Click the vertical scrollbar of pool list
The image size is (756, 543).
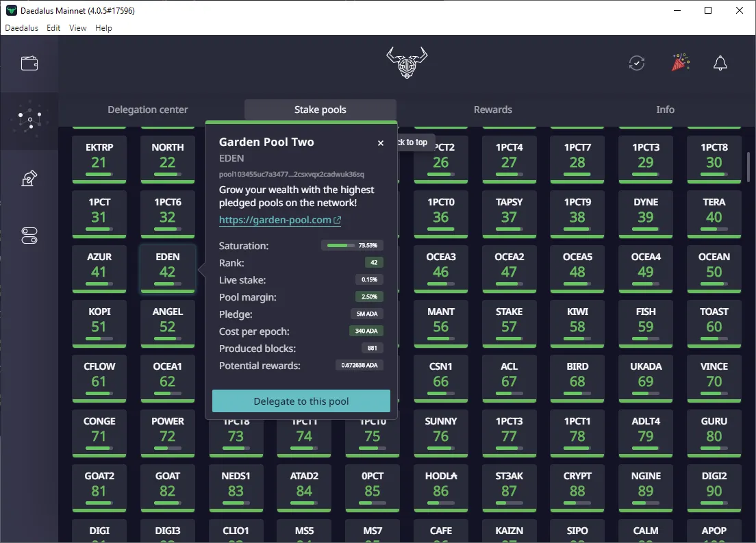tap(748, 166)
